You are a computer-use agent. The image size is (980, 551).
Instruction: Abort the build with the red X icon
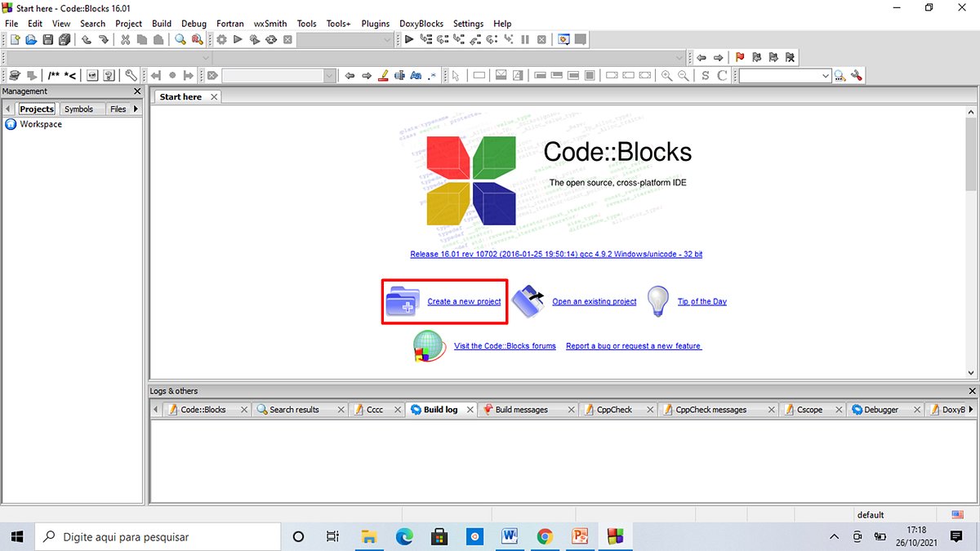[x=287, y=39]
